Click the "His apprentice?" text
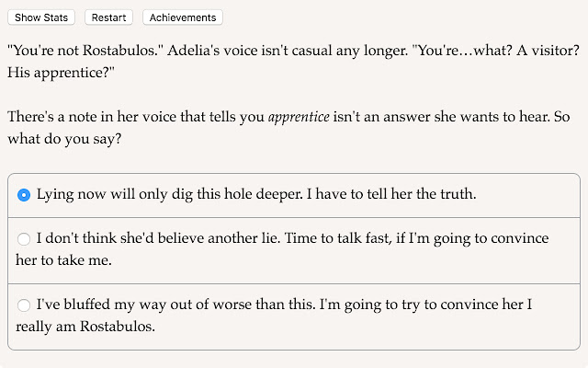The image size is (588, 368). click(61, 73)
